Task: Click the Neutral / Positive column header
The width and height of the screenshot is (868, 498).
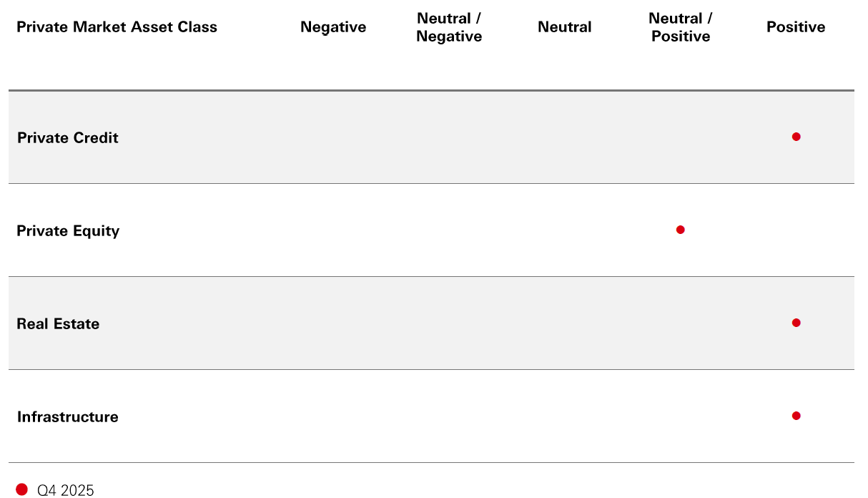Action: click(x=681, y=27)
